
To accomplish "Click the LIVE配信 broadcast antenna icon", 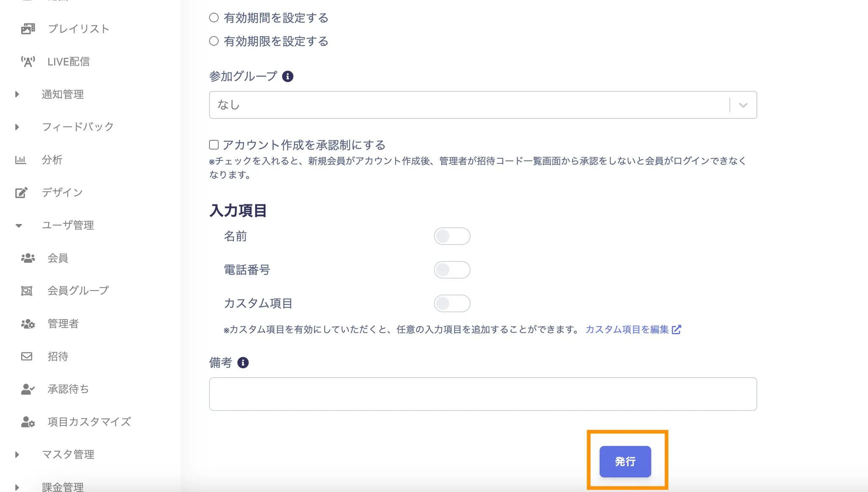I will click(x=28, y=62).
